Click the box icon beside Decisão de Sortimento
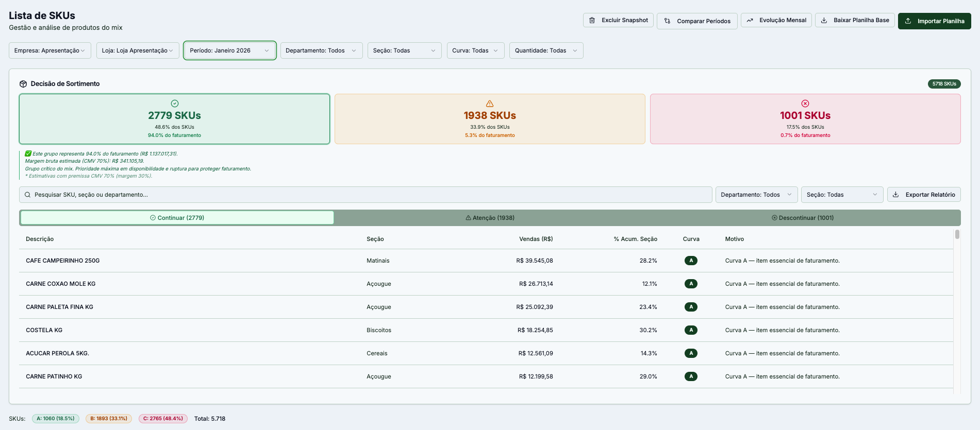 click(23, 84)
